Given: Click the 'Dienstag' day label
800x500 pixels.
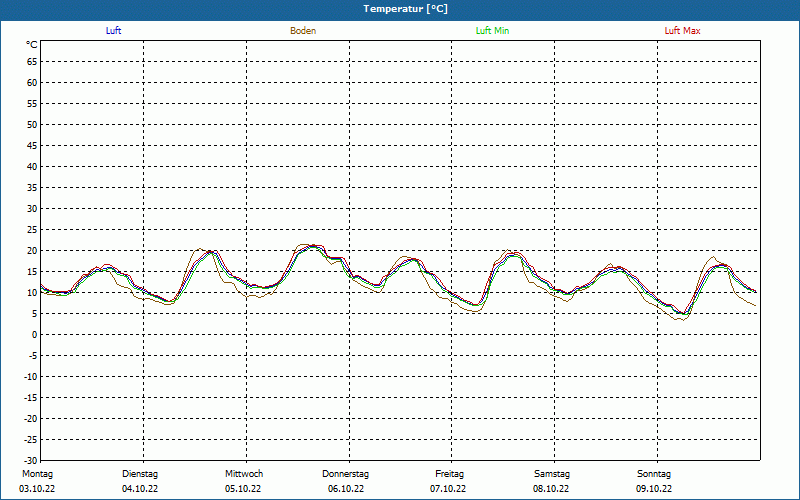Looking at the screenshot, I should click(140, 474).
